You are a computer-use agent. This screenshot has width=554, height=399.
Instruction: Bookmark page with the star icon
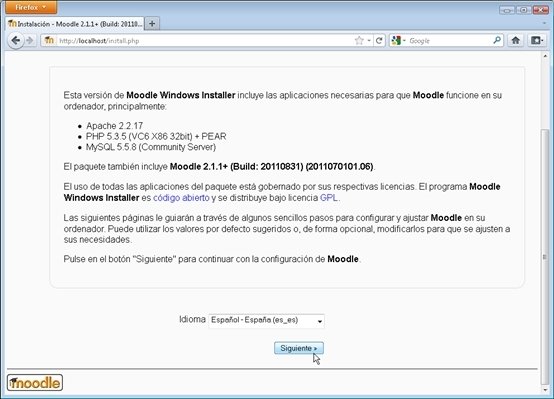point(359,41)
